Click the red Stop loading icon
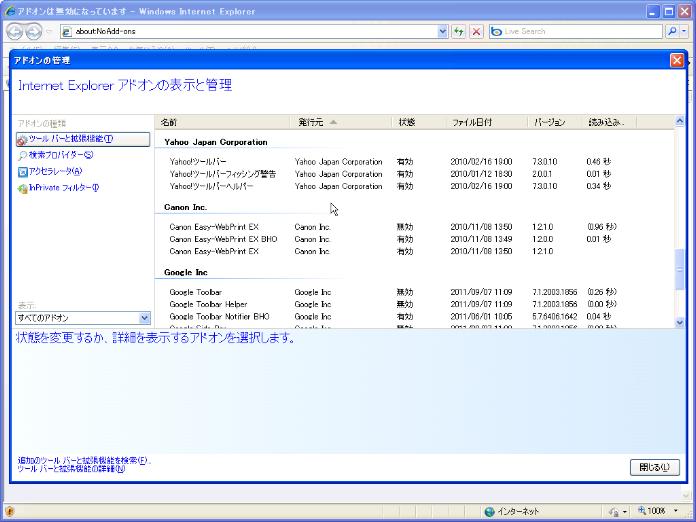This screenshot has width=696, height=522. (476, 32)
